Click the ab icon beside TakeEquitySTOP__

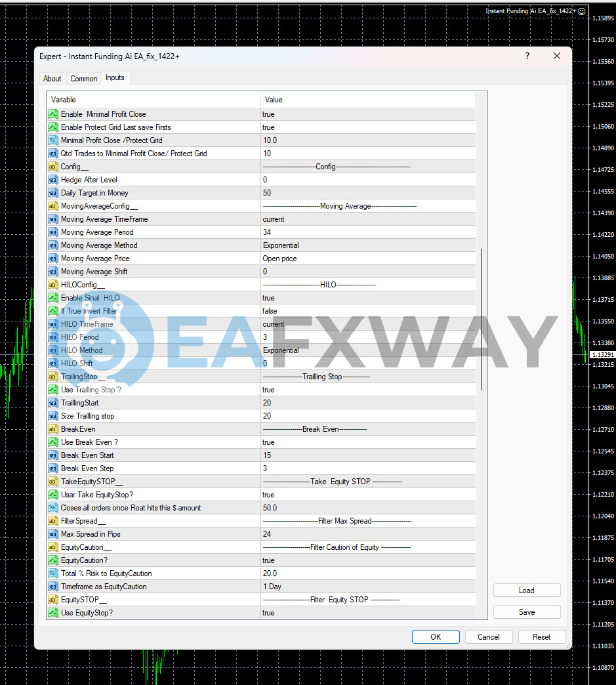(53, 482)
